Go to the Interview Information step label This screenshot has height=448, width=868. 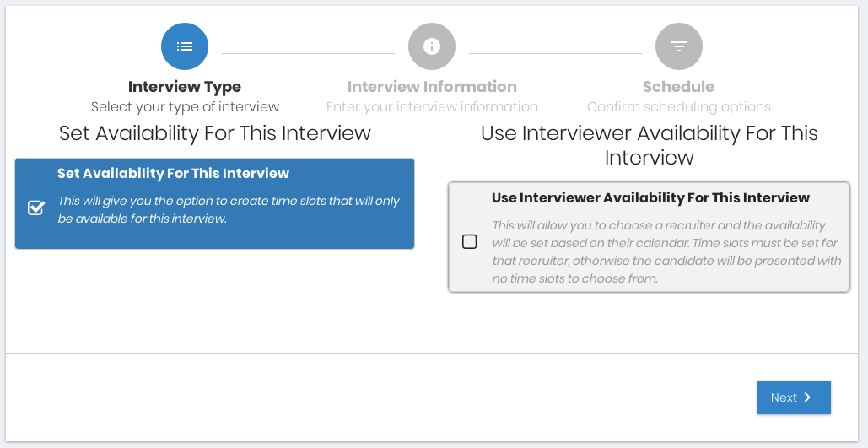pos(432,87)
